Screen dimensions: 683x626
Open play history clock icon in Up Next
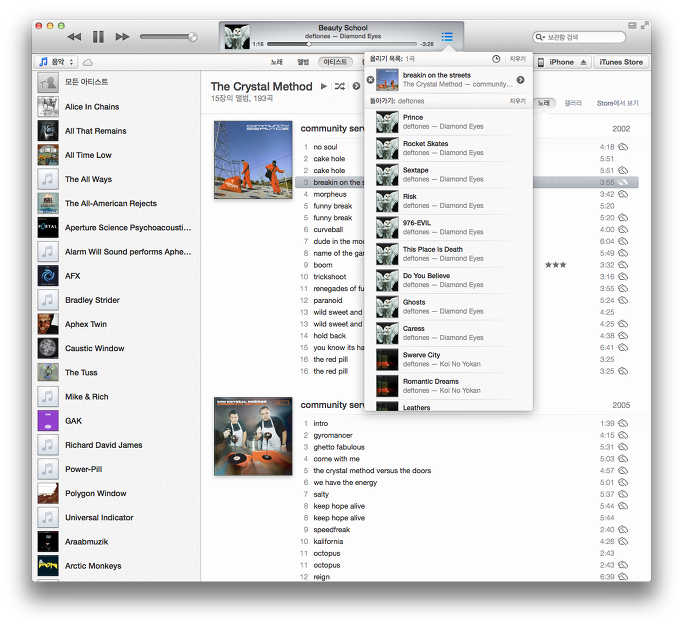pos(496,59)
